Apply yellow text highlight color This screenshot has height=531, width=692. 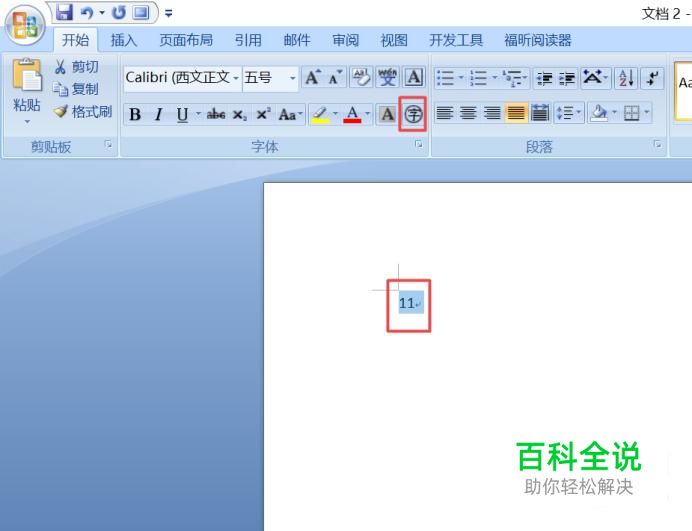coord(320,115)
